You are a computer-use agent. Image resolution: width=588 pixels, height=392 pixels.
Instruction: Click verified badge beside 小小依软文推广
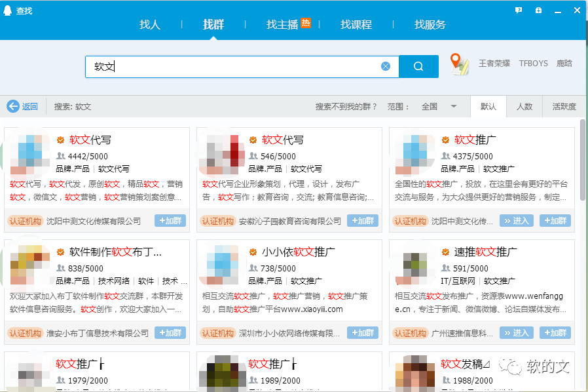tap(253, 252)
